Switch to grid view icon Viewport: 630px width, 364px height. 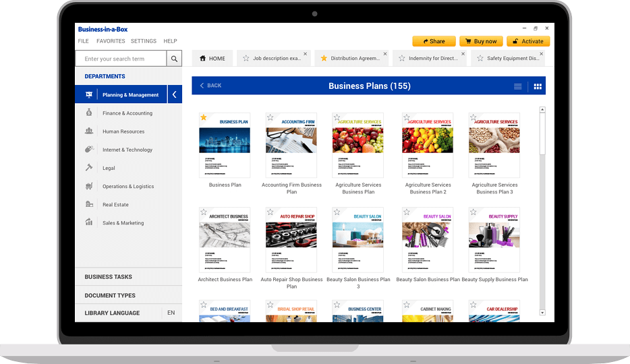(x=538, y=86)
